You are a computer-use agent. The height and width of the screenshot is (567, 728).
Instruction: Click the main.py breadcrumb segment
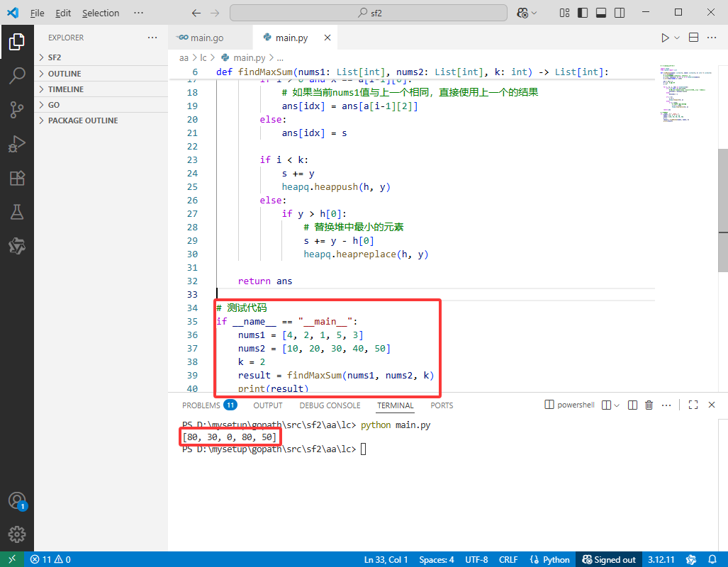[243, 57]
